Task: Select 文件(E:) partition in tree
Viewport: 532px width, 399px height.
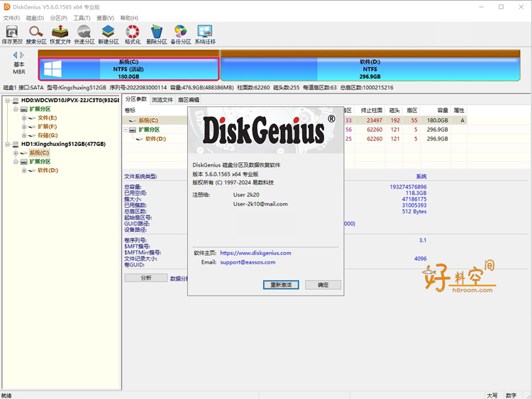Action: pyautogui.click(x=47, y=118)
